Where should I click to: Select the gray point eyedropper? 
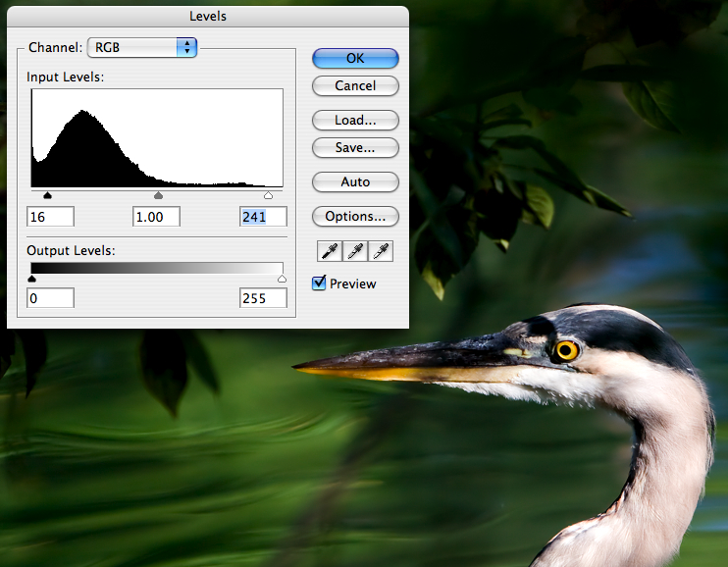(355, 251)
